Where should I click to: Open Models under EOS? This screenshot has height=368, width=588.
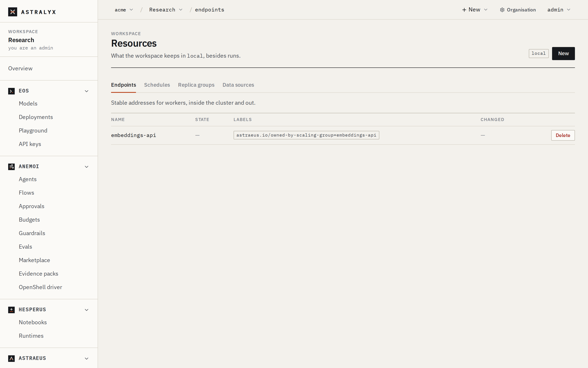(x=28, y=104)
